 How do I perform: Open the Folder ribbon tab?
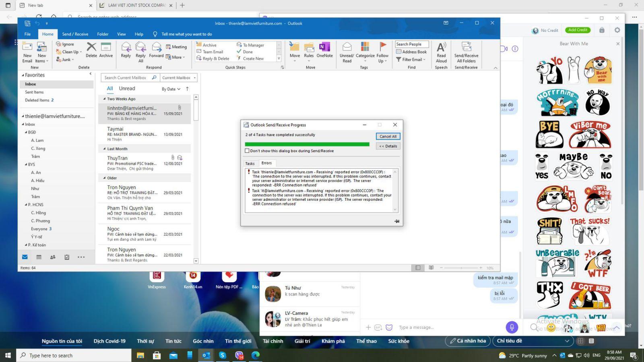(103, 34)
